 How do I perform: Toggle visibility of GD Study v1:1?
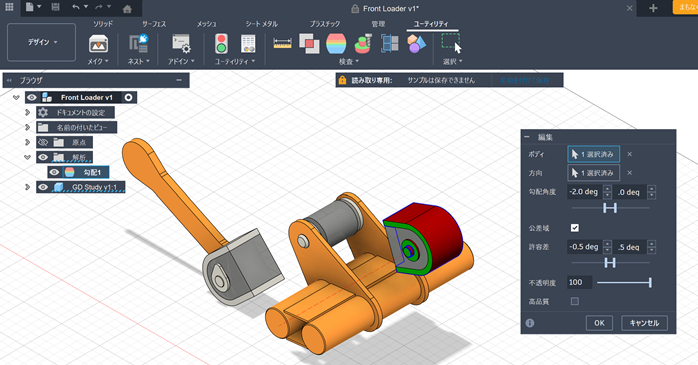click(x=43, y=187)
